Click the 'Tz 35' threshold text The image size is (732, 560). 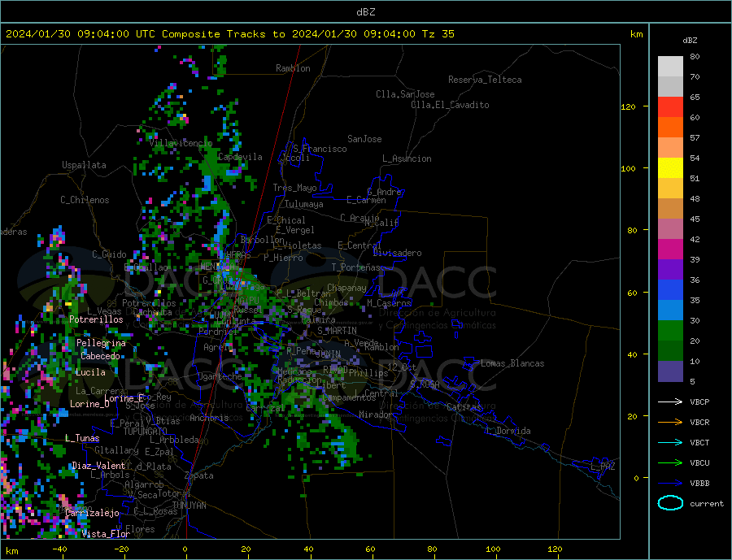pyautogui.click(x=438, y=34)
